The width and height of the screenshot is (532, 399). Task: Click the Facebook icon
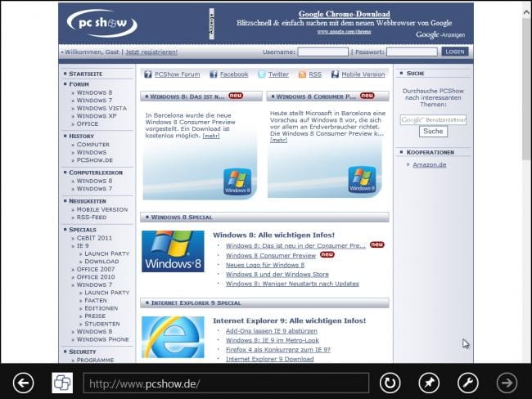[x=213, y=74]
